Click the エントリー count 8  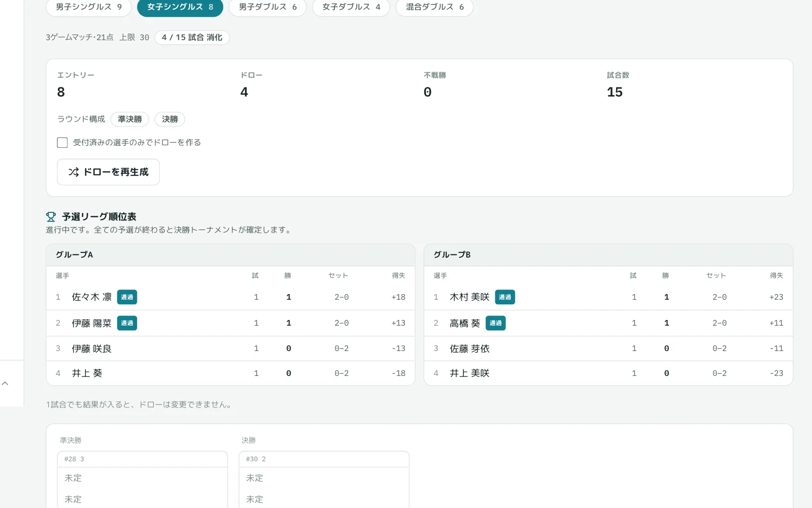coord(61,92)
